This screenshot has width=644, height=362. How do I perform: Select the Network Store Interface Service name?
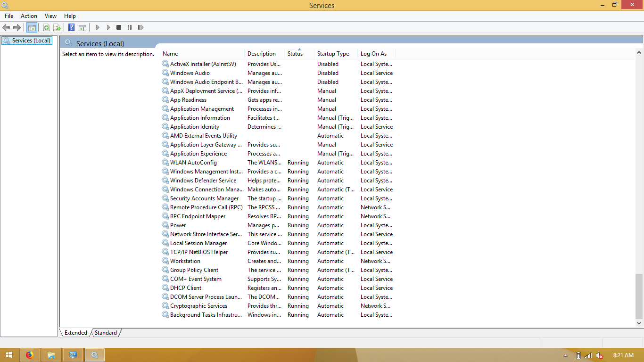206,234
